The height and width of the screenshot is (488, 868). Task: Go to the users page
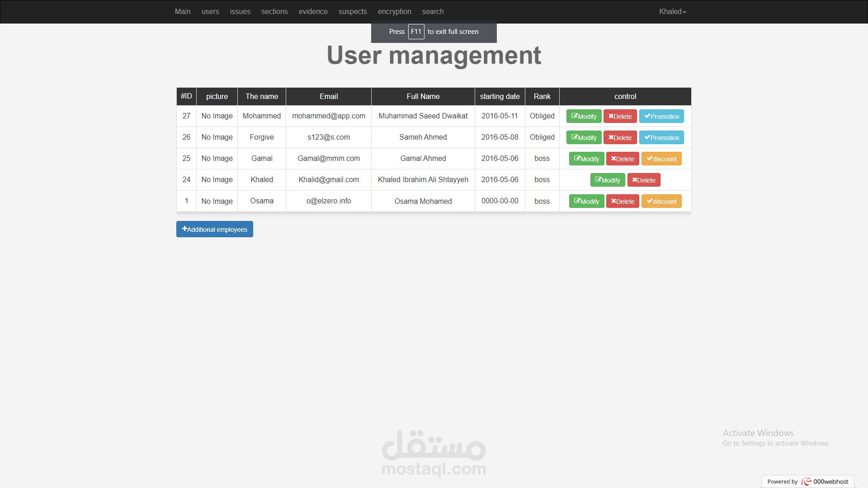210,12
